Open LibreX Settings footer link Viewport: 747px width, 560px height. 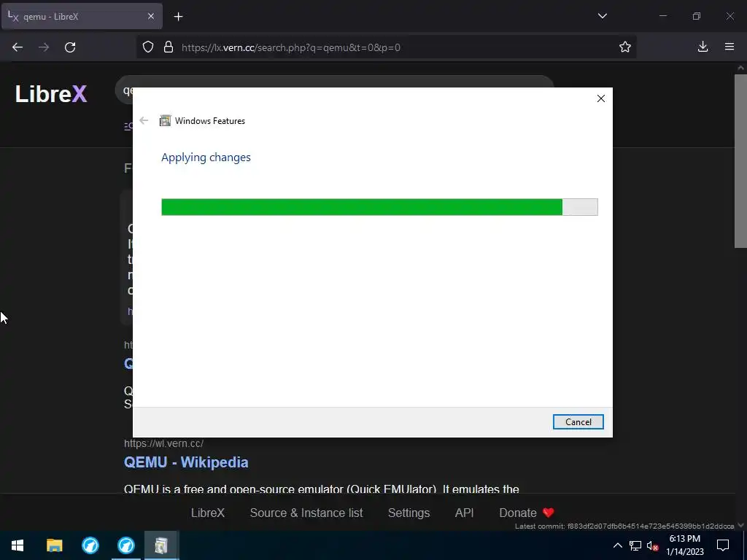click(409, 513)
